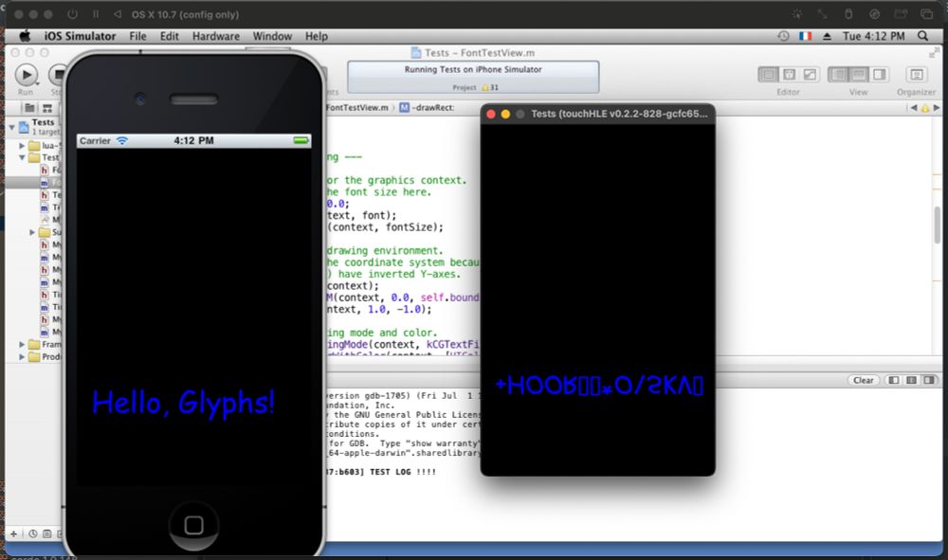This screenshot has height=560, width=948.
Task: Click the Running Tests activity status box
Action: [473, 78]
